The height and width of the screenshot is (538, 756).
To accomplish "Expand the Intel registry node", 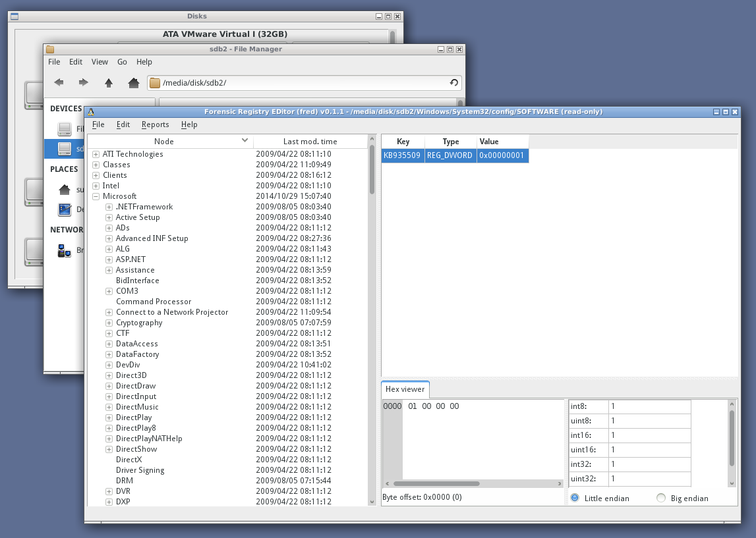I will click(96, 186).
